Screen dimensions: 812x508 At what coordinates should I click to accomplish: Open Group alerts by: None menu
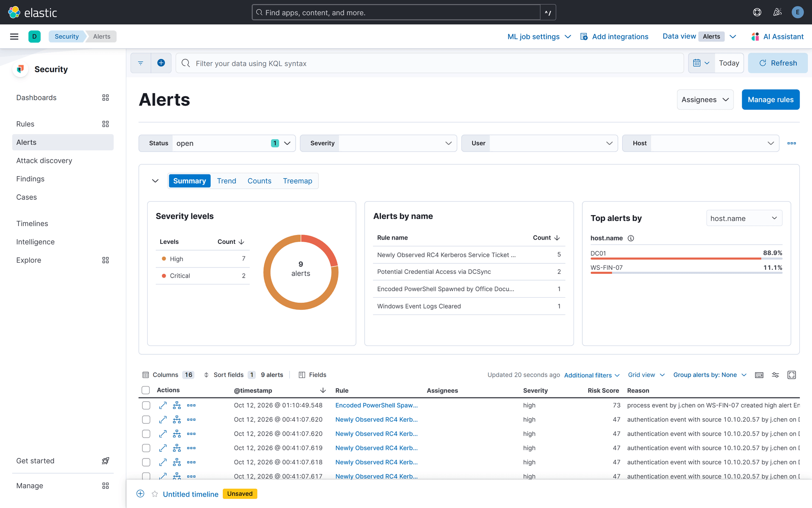(x=710, y=375)
